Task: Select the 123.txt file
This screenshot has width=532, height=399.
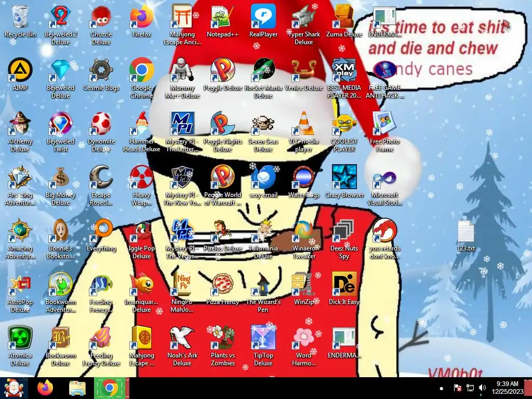Action: point(466,235)
